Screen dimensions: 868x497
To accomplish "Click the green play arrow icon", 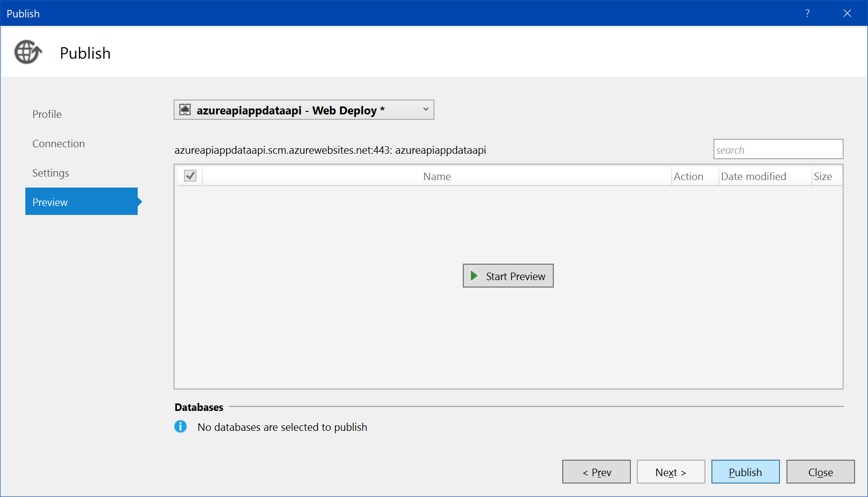I will tap(474, 276).
